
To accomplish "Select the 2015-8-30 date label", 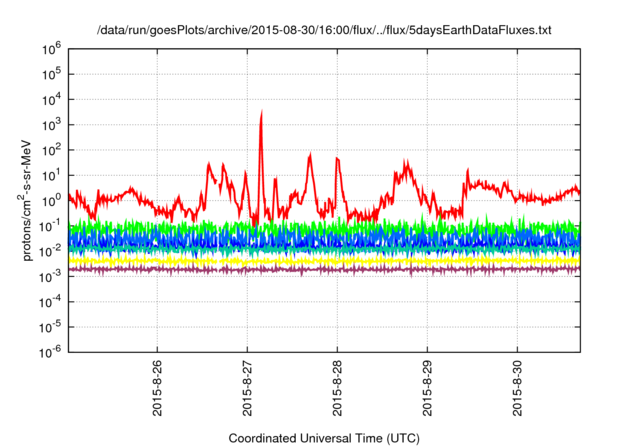I will tap(518, 388).
